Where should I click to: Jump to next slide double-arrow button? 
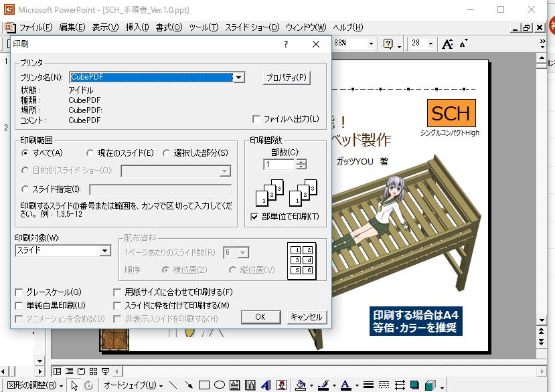click(542, 341)
